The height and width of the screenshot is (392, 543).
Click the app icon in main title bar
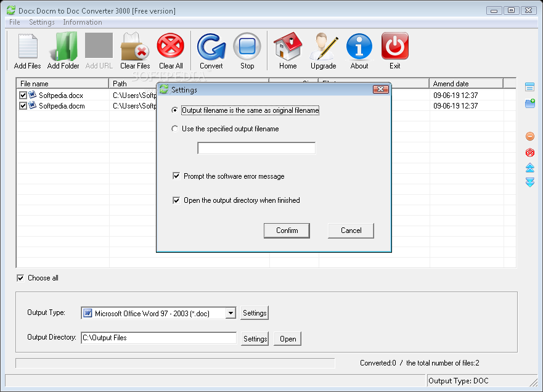coord(11,10)
